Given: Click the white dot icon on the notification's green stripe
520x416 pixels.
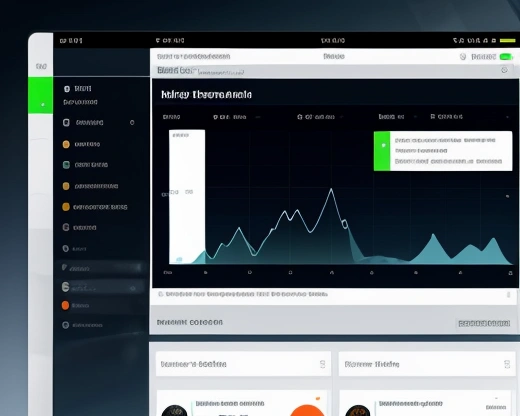Looking at the screenshot, I should 384,145.
